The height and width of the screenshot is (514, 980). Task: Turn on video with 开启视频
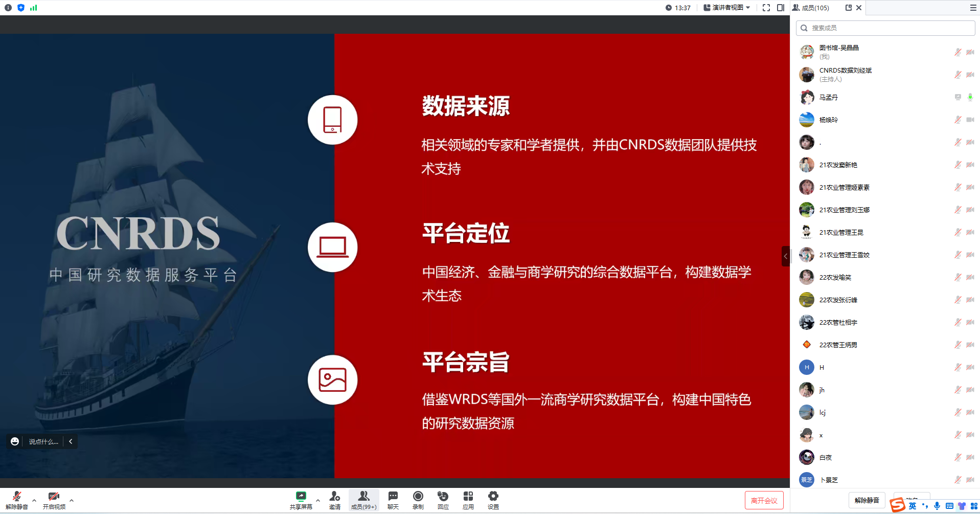54,500
